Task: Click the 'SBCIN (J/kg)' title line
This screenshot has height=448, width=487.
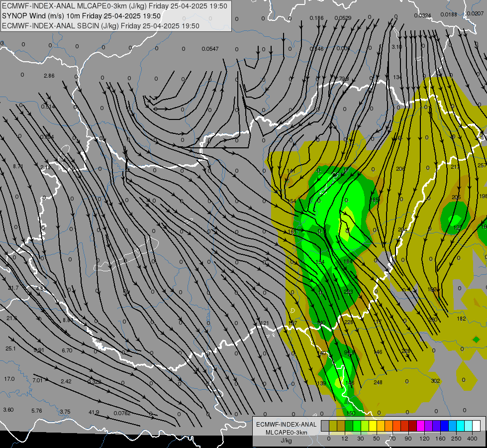Action: coord(100,26)
